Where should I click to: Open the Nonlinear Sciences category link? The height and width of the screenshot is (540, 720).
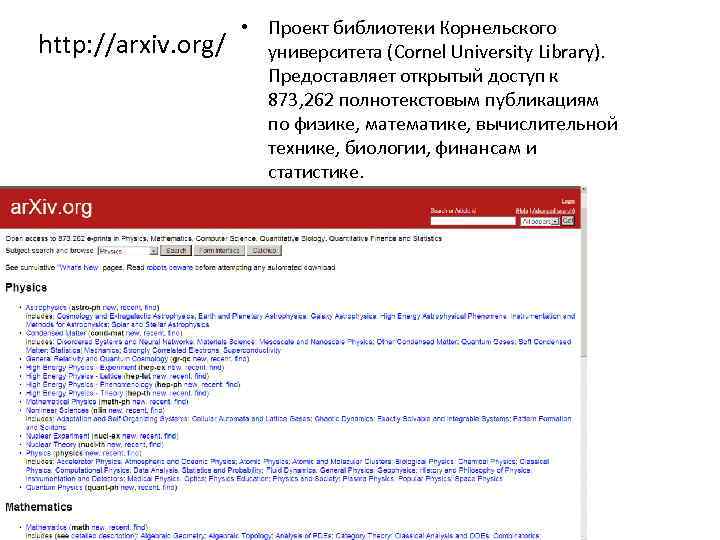click(x=57, y=410)
